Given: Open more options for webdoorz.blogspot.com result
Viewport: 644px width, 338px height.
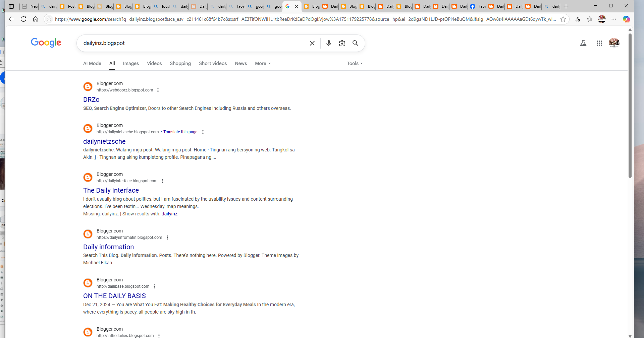Looking at the screenshot, I should click(158, 90).
